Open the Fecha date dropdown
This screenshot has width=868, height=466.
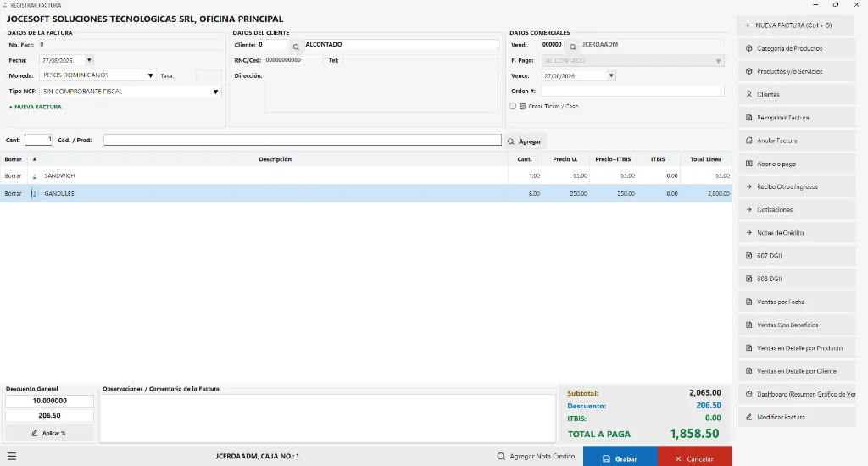pos(89,60)
